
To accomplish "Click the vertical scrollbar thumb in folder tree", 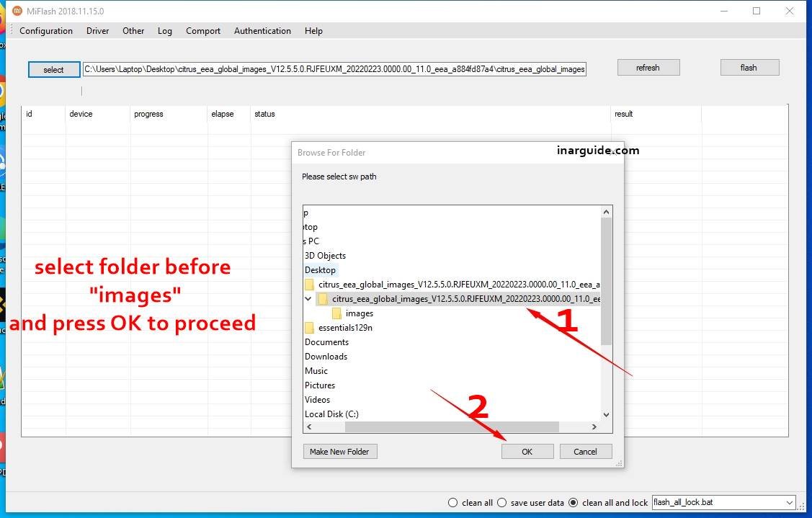I will [x=607, y=281].
